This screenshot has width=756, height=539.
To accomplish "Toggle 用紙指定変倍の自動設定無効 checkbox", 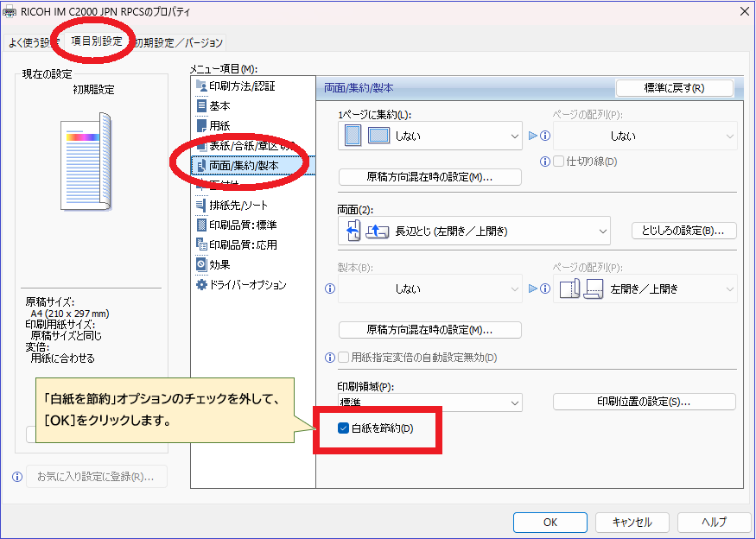I will (344, 358).
